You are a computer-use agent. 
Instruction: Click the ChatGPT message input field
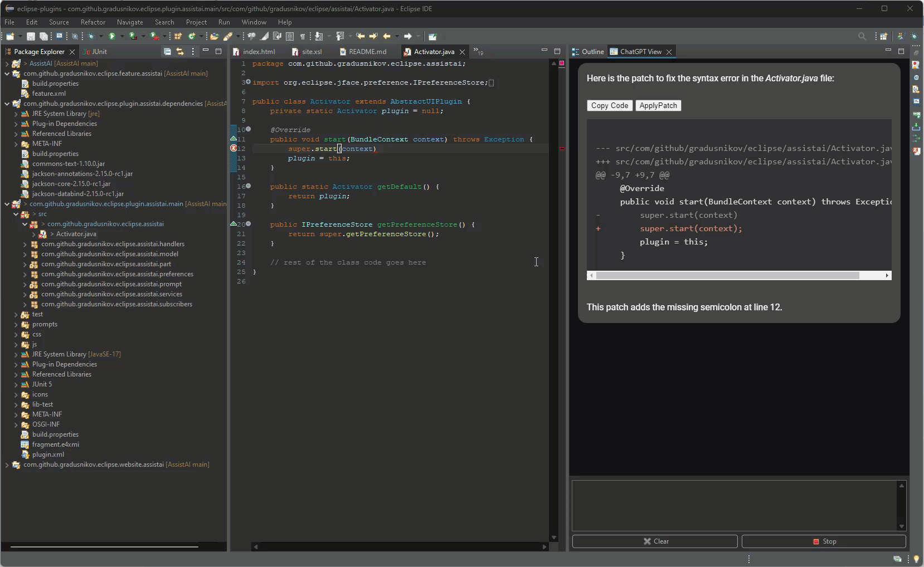pyautogui.click(x=734, y=505)
